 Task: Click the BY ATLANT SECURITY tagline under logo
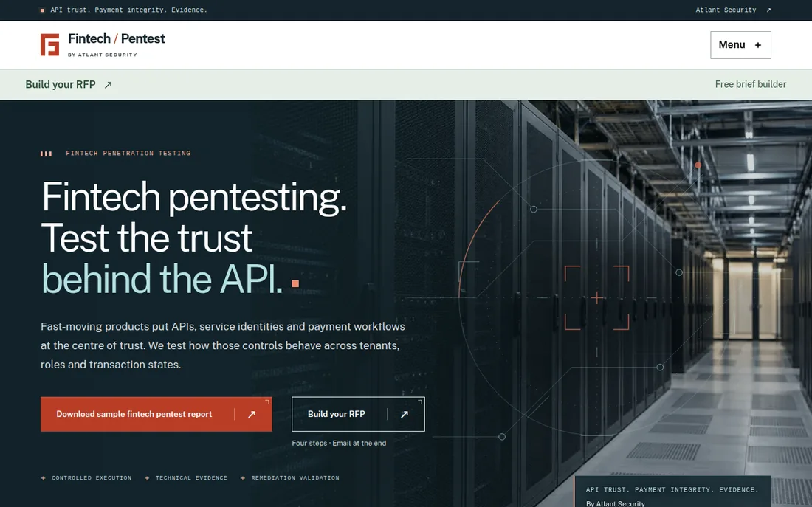(x=103, y=55)
